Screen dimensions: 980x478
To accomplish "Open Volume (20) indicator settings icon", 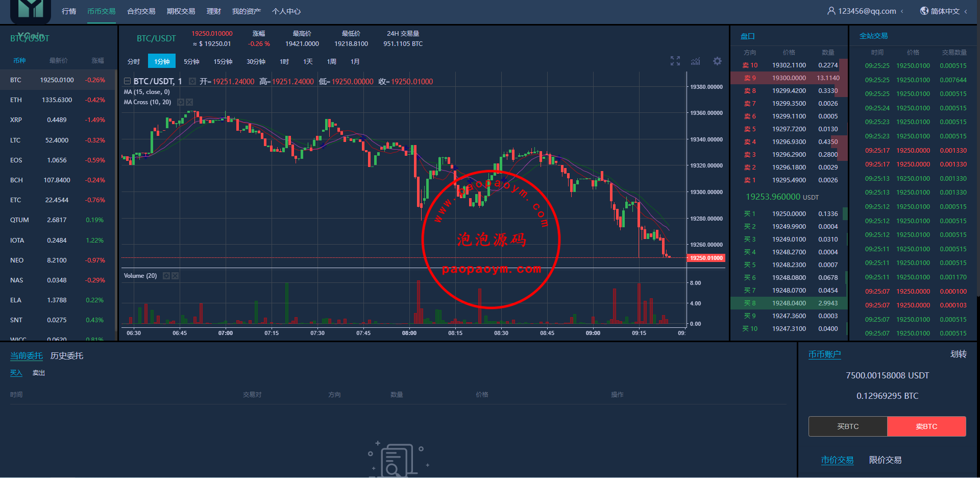I will (166, 276).
